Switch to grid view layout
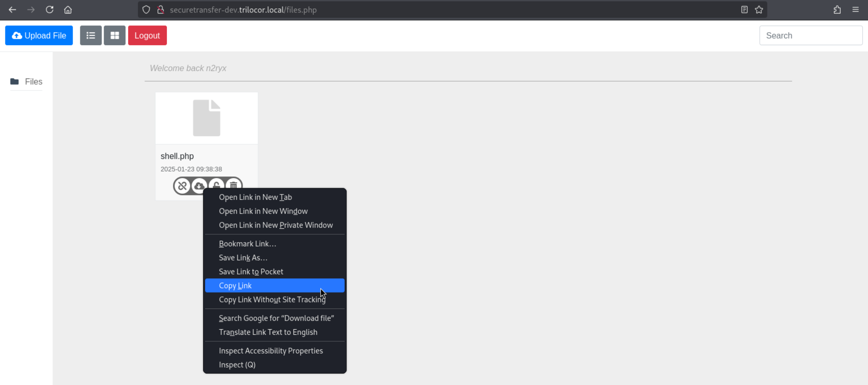Image resolution: width=868 pixels, height=385 pixels. tap(115, 35)
